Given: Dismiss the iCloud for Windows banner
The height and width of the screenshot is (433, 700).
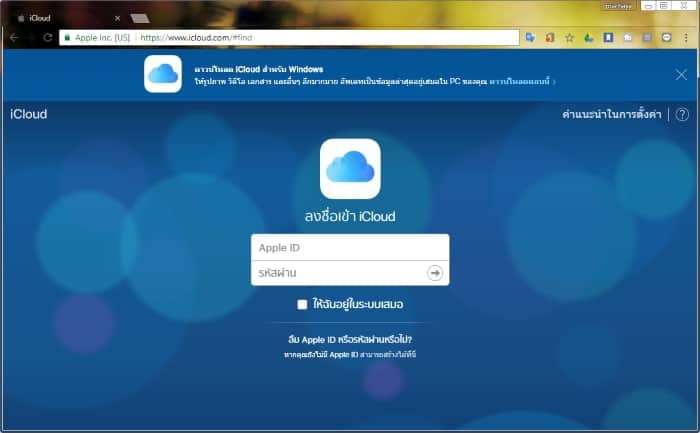Looking at the screenshot, I should pyautogui.click(x=681, y=74).
